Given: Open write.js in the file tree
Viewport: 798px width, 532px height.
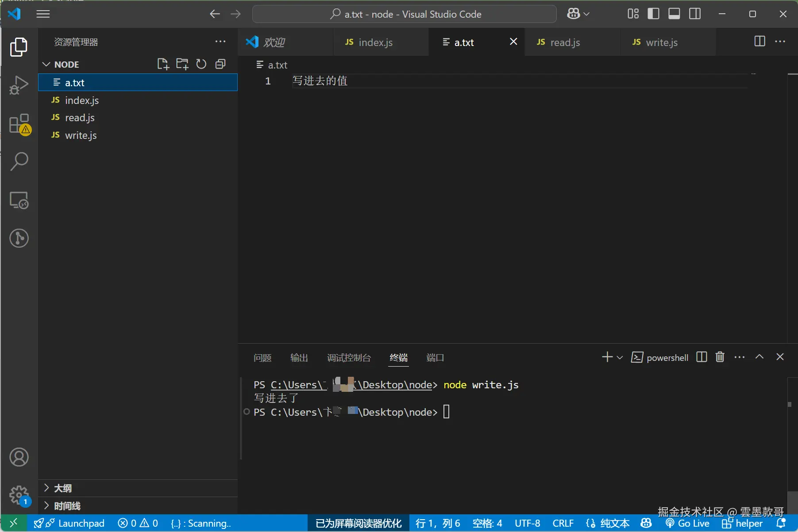Looking at the screenshot, I should click(x=138, y=135).
